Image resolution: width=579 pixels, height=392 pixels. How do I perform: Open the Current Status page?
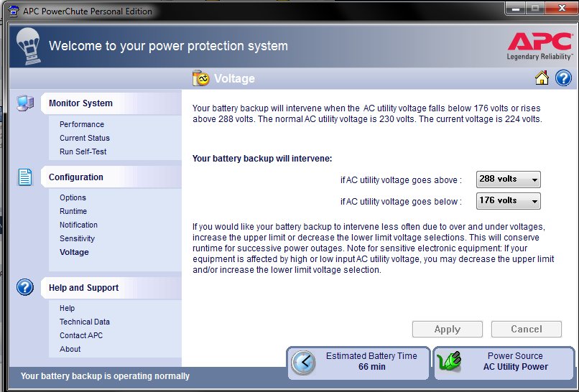(x=85, y=138)
